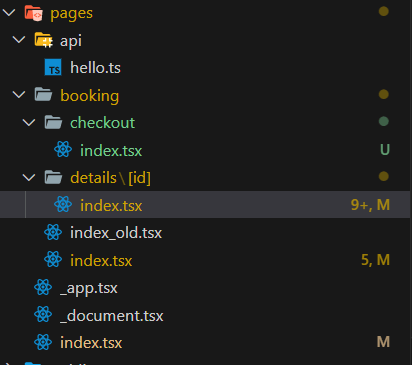Click the U badge on checkout index.tsx
This screenshot has width=412, height=365.
(385, 150)
